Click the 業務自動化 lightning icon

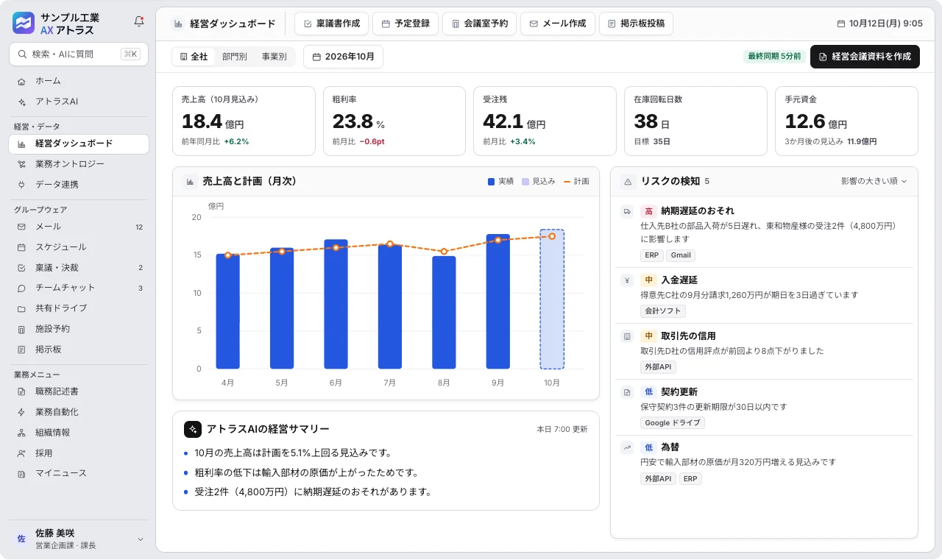pyautogui.click(x=21, y=412)
